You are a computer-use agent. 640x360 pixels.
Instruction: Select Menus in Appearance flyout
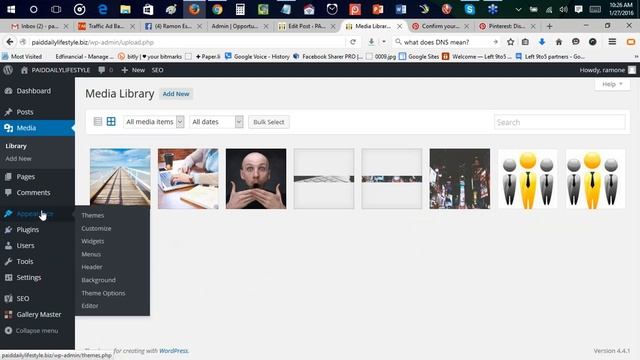[91, 254]
